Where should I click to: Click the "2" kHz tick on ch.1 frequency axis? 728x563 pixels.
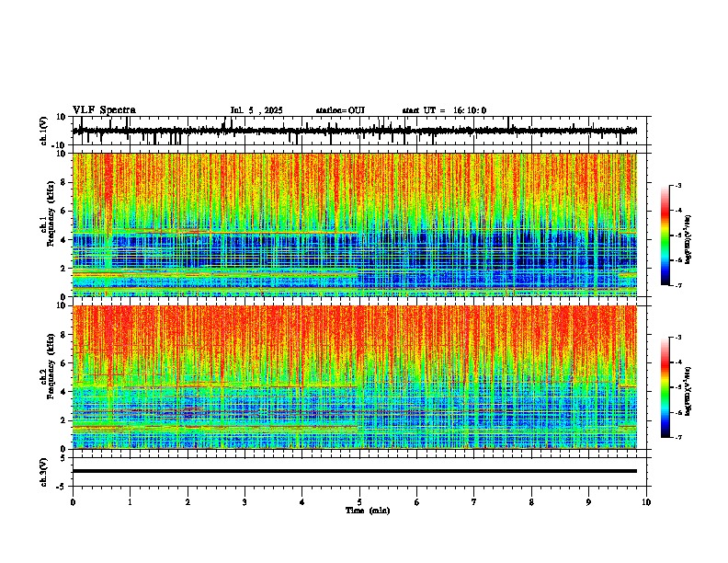click(63, 269)
